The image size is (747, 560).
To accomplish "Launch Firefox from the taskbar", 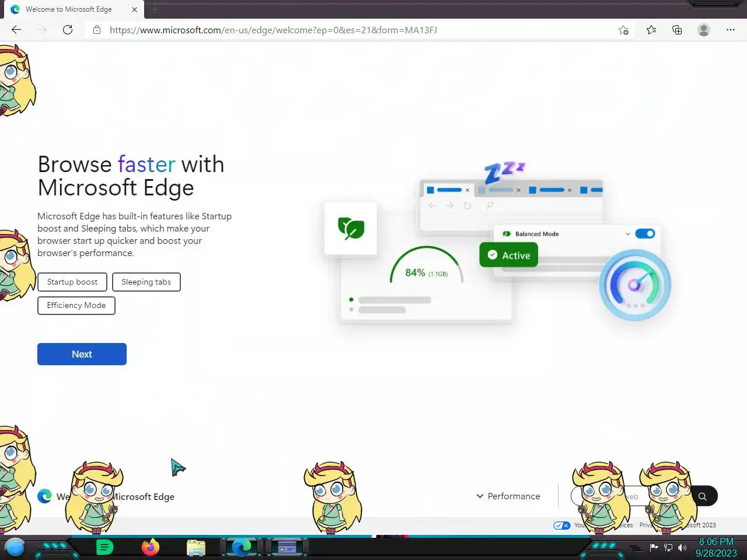I will coord(151,547).
